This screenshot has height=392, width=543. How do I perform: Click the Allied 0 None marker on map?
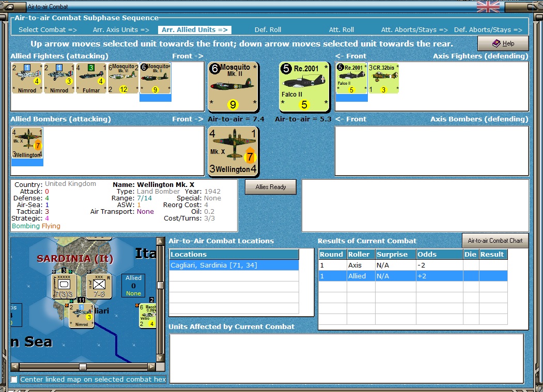(133, 285)
